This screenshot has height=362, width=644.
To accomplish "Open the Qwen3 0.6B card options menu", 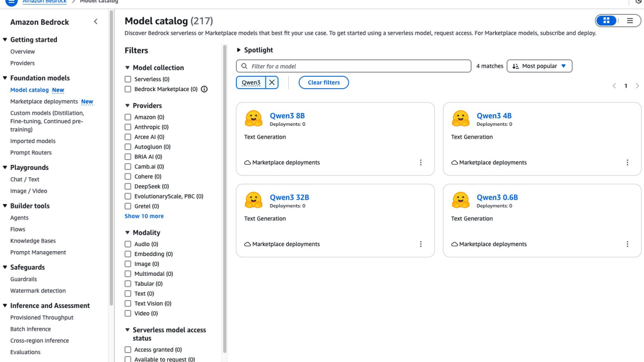I will (x=628, y=244).
